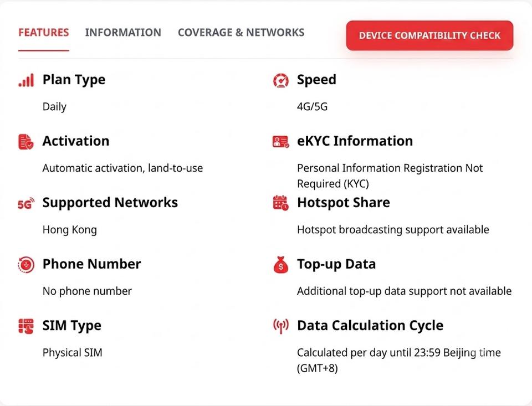Image resolution: width=532 pixels, height=406 pixels.
Task: Click the speedometer Speed icon
Action: pyautogui.click(x=281, y=80)
